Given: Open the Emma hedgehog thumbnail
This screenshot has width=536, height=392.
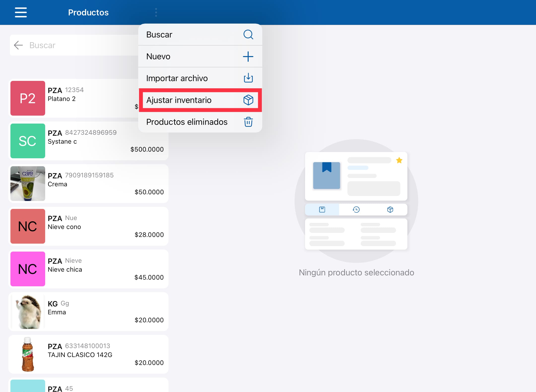Looking at the screenshot, I should click(28, 312).
